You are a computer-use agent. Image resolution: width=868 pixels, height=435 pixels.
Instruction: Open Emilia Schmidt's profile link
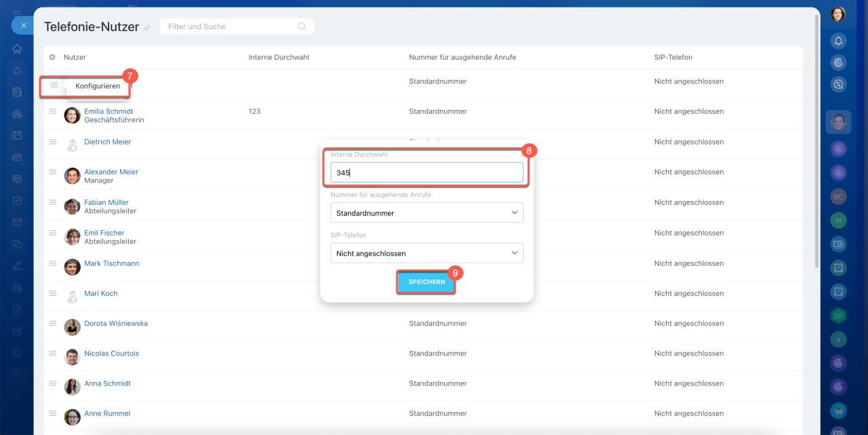point(108,111)
